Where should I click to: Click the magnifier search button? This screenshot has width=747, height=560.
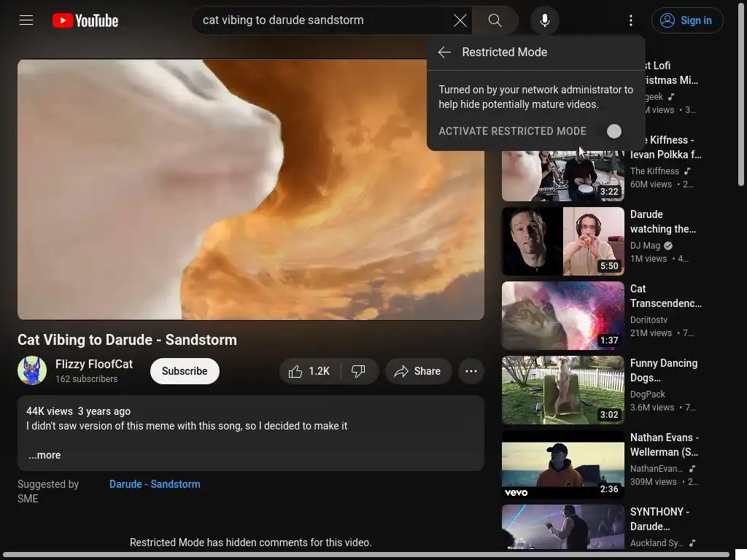point(495,20)
